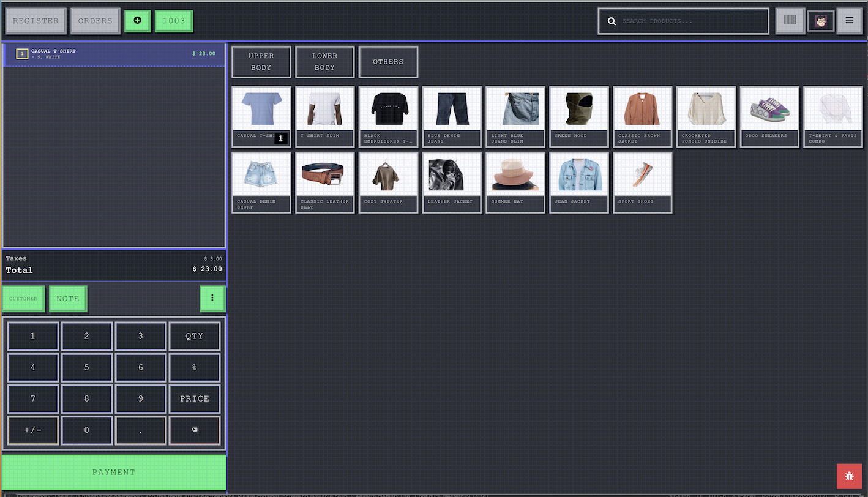Add the Classic Leather Belt product
The height and width of the screenshot is (497, 868).
[324, 182]
